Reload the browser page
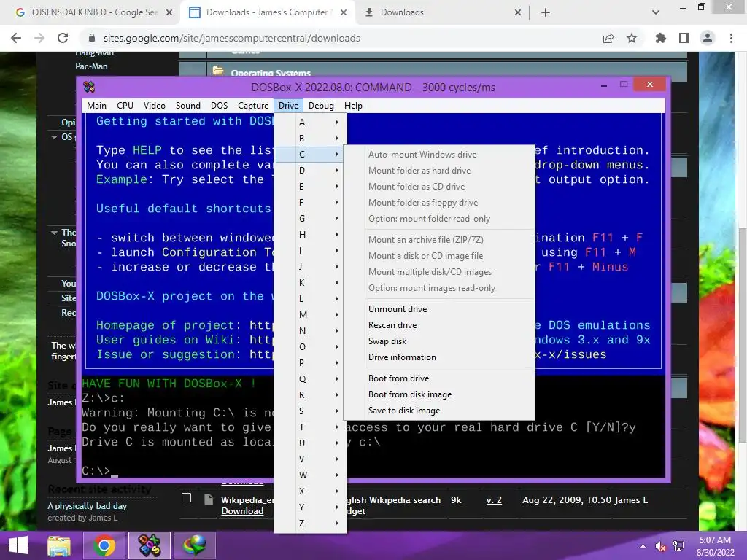The width and height of the screenshot is (747, 560). tap(63, 38)
